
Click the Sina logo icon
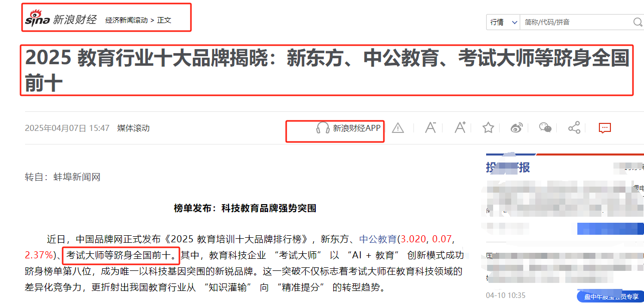(38, 20)
